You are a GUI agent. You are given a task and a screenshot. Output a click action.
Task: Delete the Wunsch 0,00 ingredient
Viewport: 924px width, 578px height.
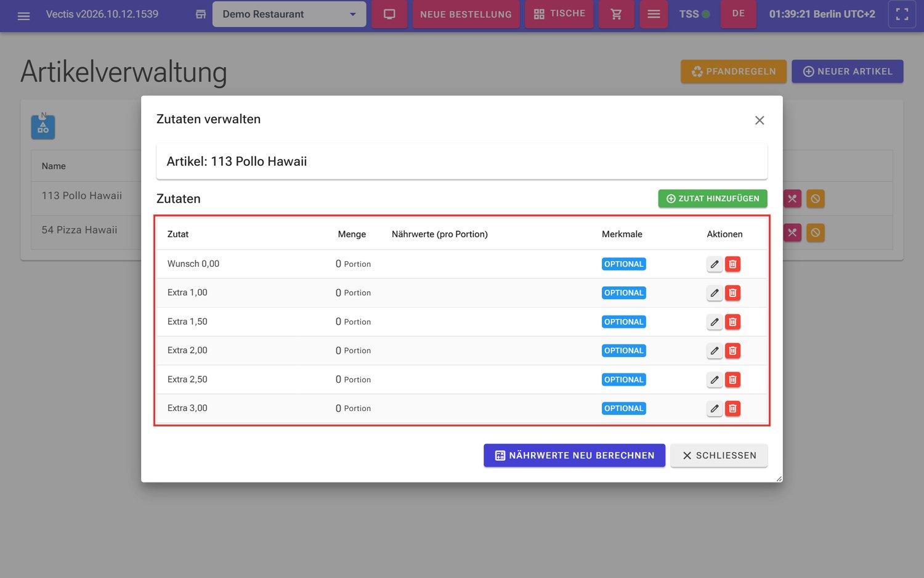(732, 264)
